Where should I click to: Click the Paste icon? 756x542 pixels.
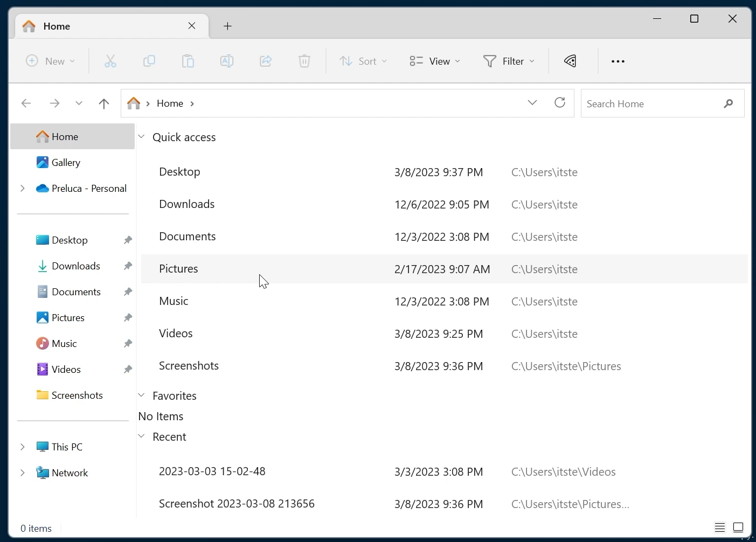click(x=188, y=61)
